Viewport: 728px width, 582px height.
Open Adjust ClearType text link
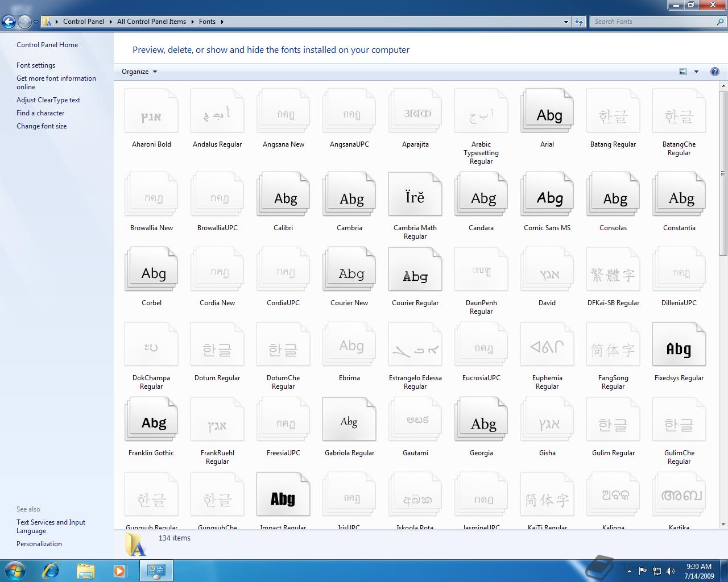click(48, 100)
